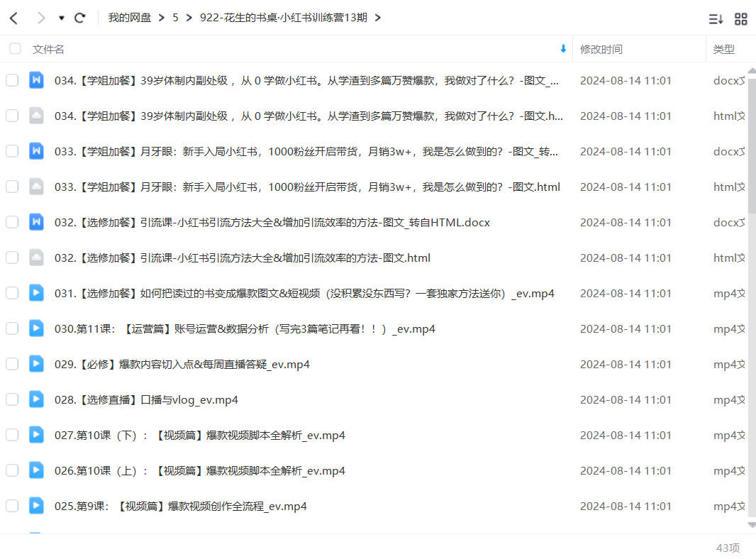Open 032 引流课 转自HTML.docx file name
The width and height of the screenshot is (756, 559).
272,222
